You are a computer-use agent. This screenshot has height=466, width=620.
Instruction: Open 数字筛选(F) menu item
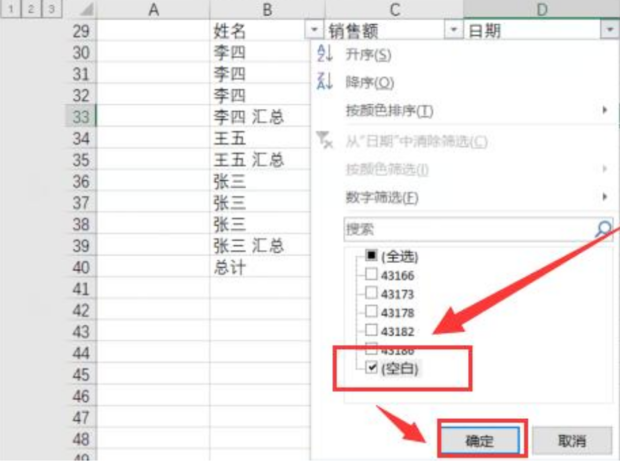pos(382,197)
